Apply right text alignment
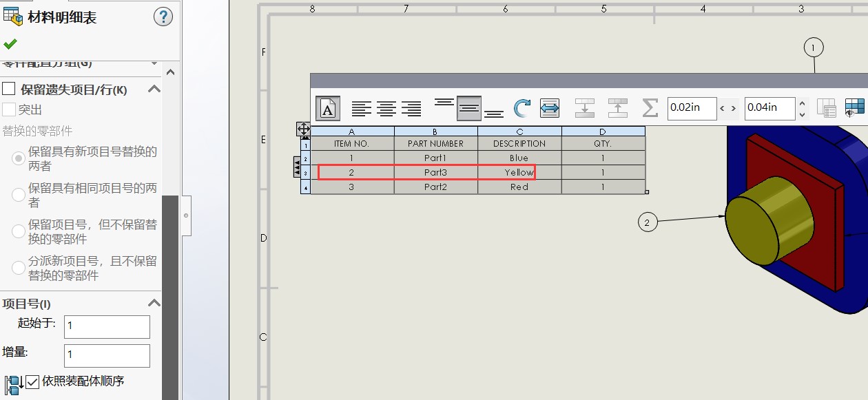The height and width of the screenshot is (400, 868). tap(411, 108)
